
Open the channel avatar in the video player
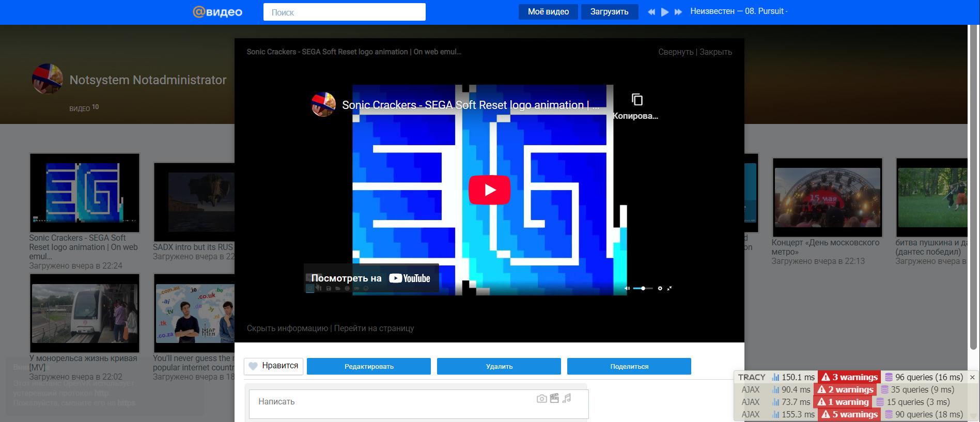(x=323, y=104)
